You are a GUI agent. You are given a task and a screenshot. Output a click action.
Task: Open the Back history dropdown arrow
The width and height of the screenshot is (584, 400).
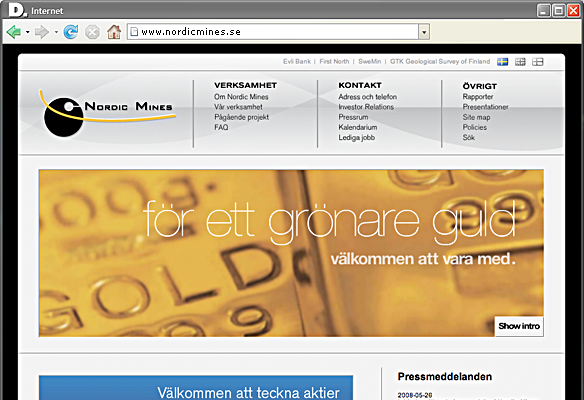click(x=28, y=32)
